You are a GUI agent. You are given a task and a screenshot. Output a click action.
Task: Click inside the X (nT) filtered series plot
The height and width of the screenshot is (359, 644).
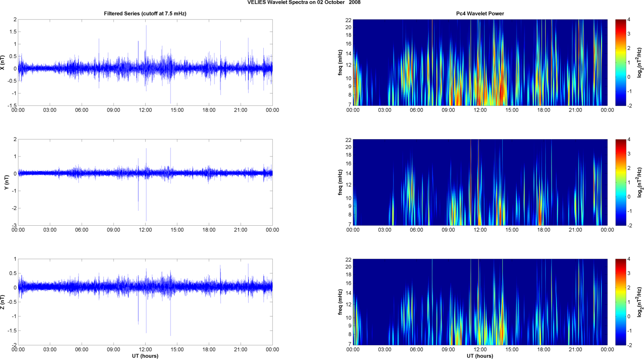[x=145, y=62]
